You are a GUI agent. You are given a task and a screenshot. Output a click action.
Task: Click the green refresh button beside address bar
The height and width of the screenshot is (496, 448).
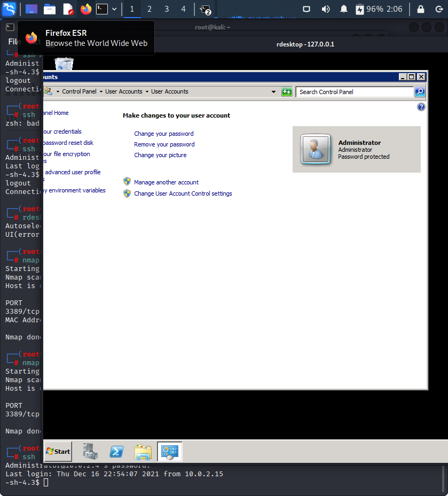pos(287,92)
